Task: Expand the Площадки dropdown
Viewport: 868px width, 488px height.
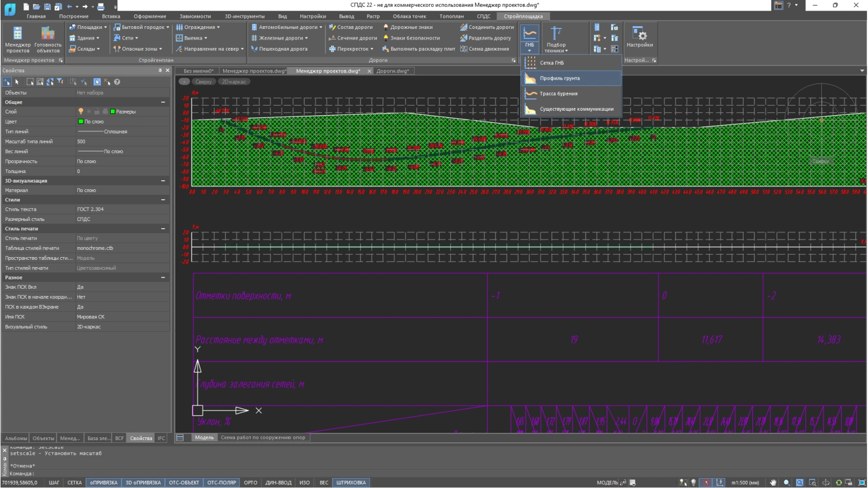Action: pos(89,27)
